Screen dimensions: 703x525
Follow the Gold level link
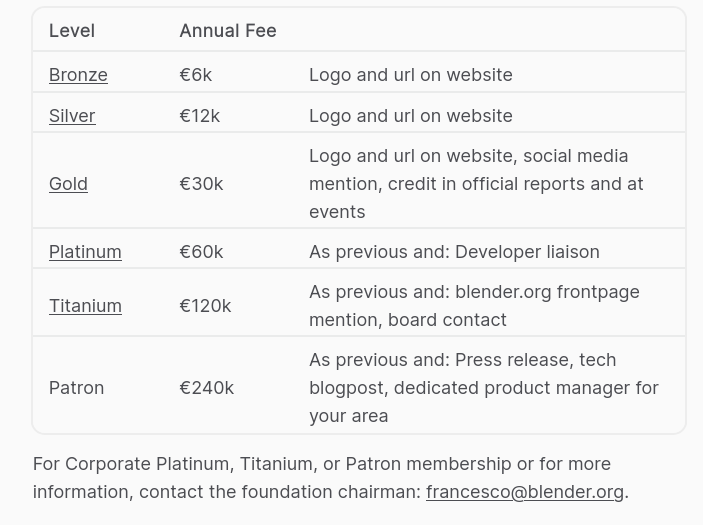(x=68, y=184)
